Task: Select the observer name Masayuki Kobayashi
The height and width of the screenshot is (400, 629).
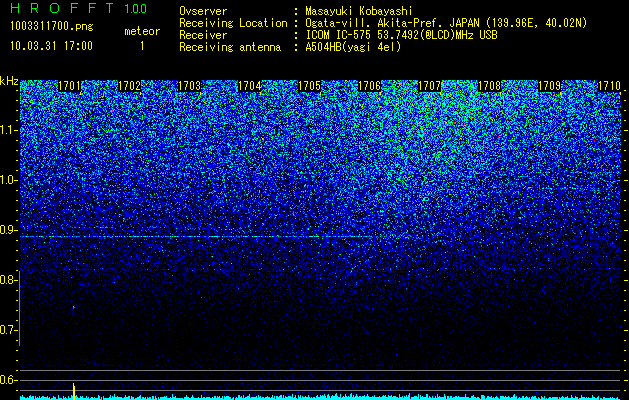Action: coord(359,11)
